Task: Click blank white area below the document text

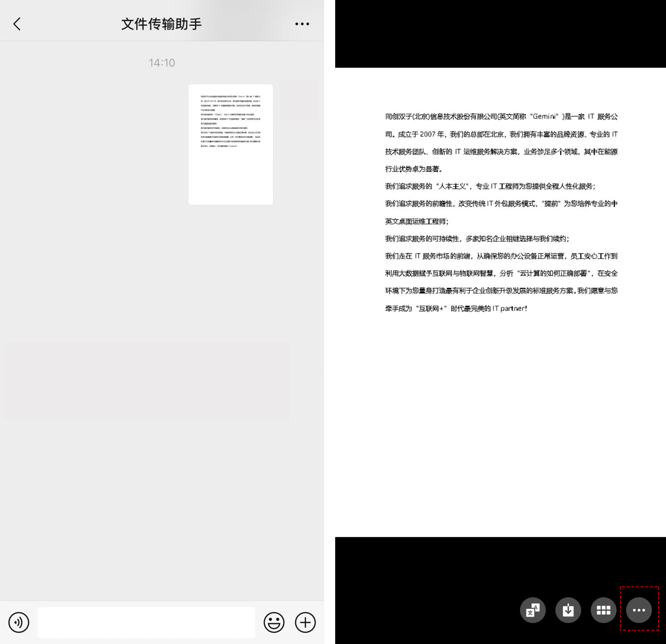Action: (x=500, y=423)
